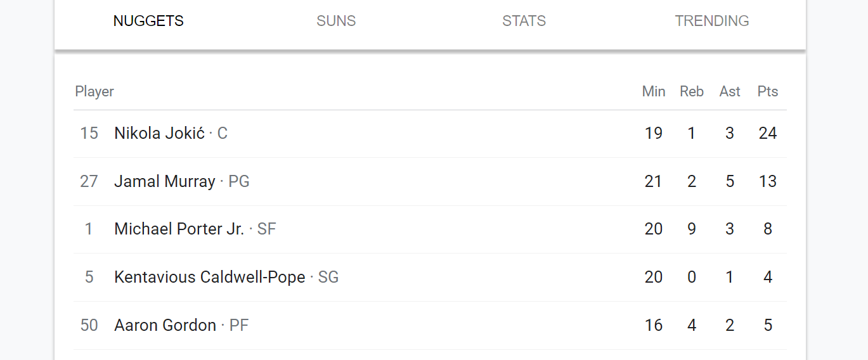This screenshot has width=868, height=360.
Task: Click Aaron Gordon's 16 minutes value
Action: (654, 325)
